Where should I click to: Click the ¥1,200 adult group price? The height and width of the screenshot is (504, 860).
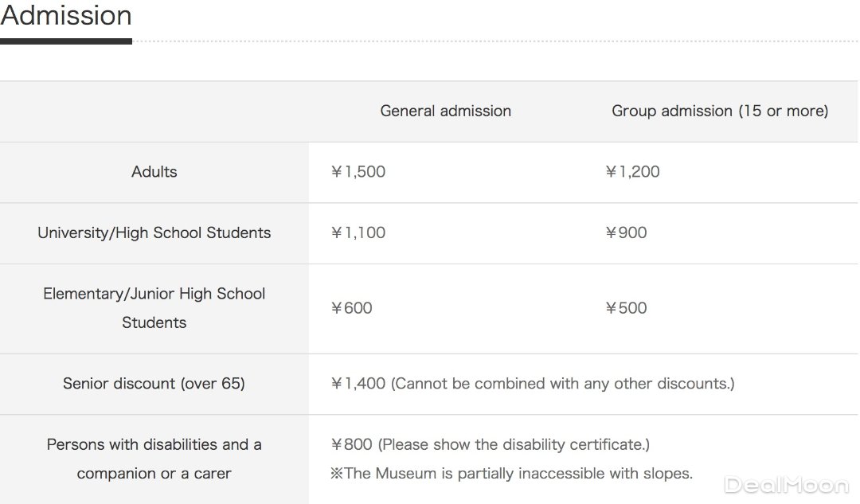pyautogui.click(x=632, y=172)
